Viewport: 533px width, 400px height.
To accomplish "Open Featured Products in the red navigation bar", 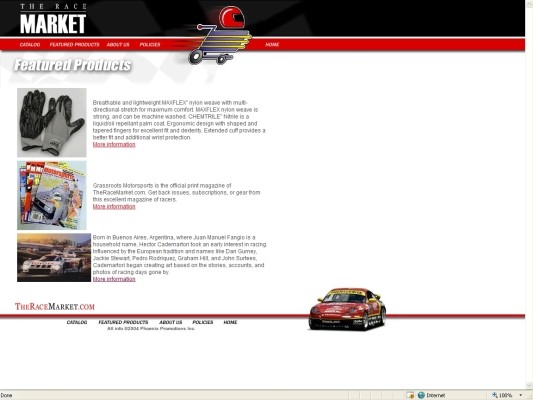I will coord(74,45).
